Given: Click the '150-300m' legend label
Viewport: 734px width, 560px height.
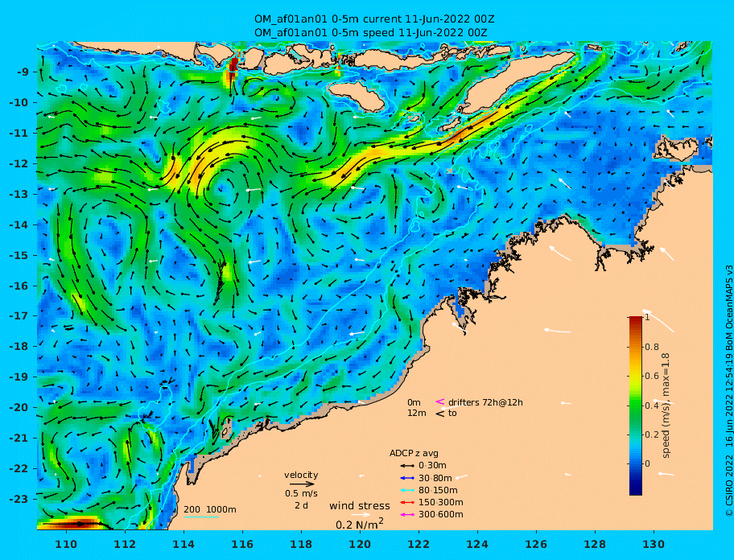Looking at the screenshot, I should click(440, 502).
